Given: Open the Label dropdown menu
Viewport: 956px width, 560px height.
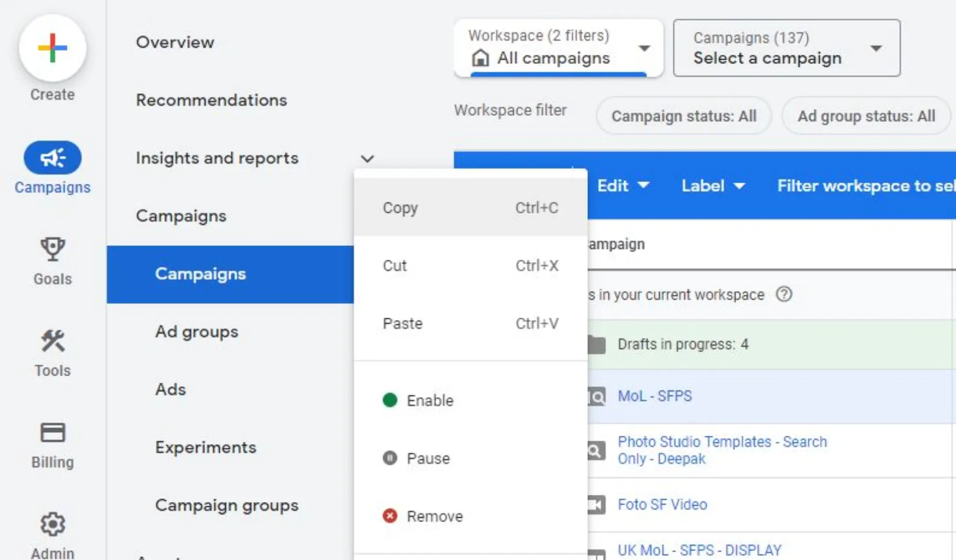Looking at the screenshot, I should click(x=713, y=186).
